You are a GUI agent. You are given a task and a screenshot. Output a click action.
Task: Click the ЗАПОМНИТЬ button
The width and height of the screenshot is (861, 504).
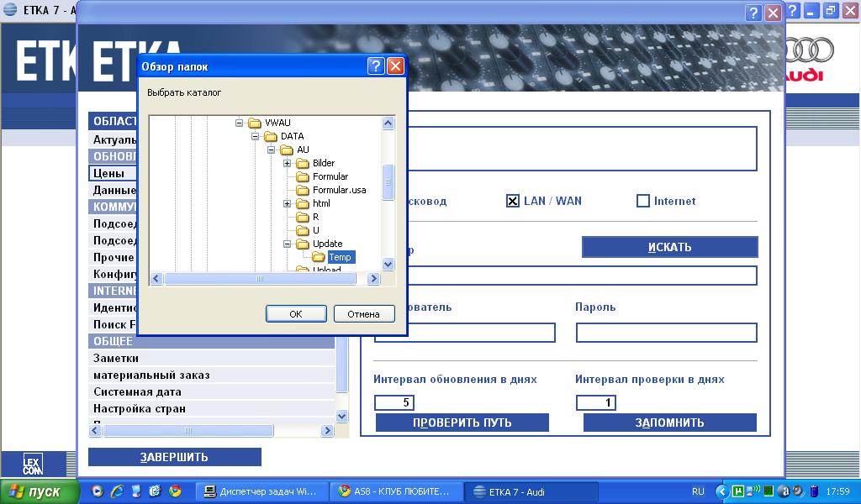(x=669, y=423)
